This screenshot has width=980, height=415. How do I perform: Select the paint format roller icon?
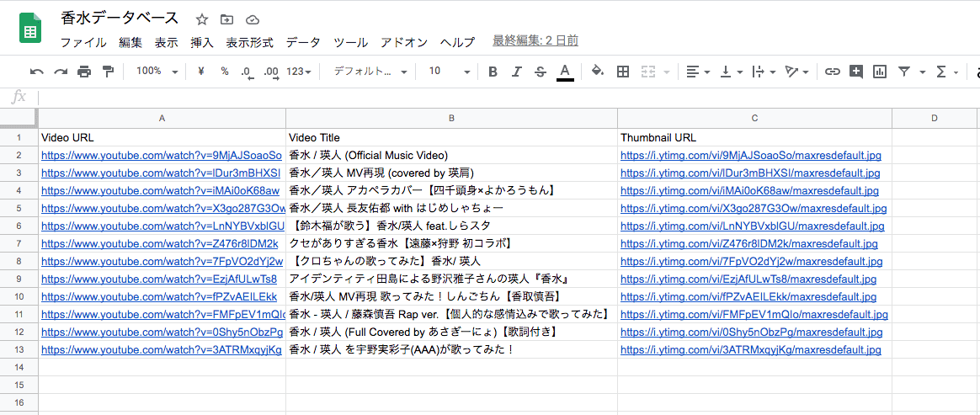108,72
